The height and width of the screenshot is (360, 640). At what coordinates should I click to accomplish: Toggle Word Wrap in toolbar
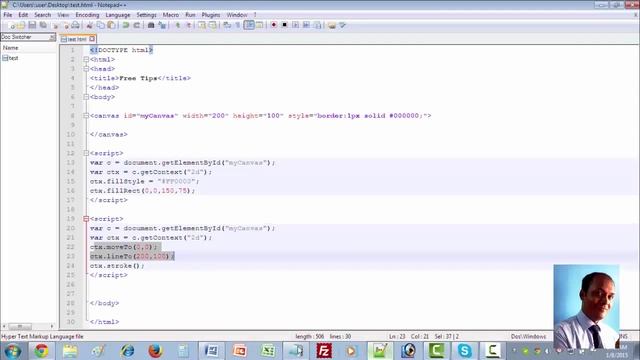pos(227,25)
